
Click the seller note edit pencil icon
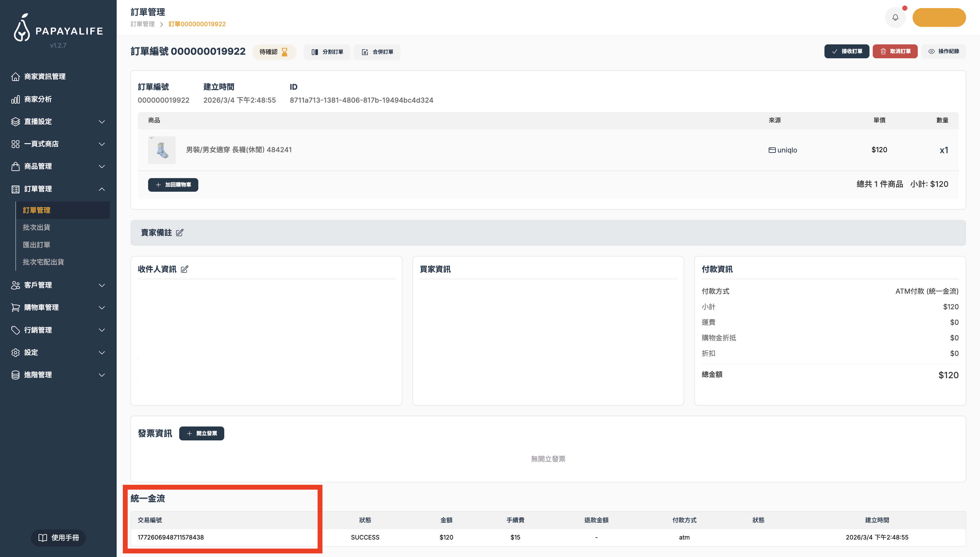pyautogui.click(x=180, y=233)
